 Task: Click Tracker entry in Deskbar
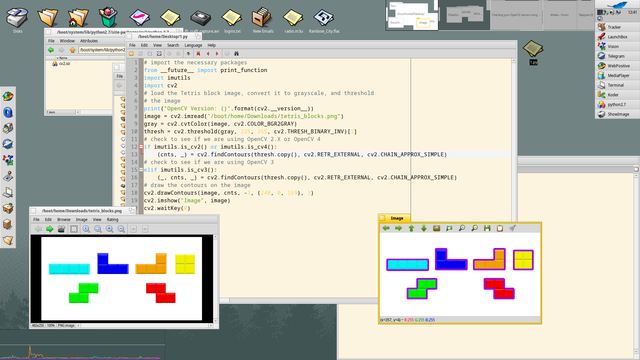point(617,27)
